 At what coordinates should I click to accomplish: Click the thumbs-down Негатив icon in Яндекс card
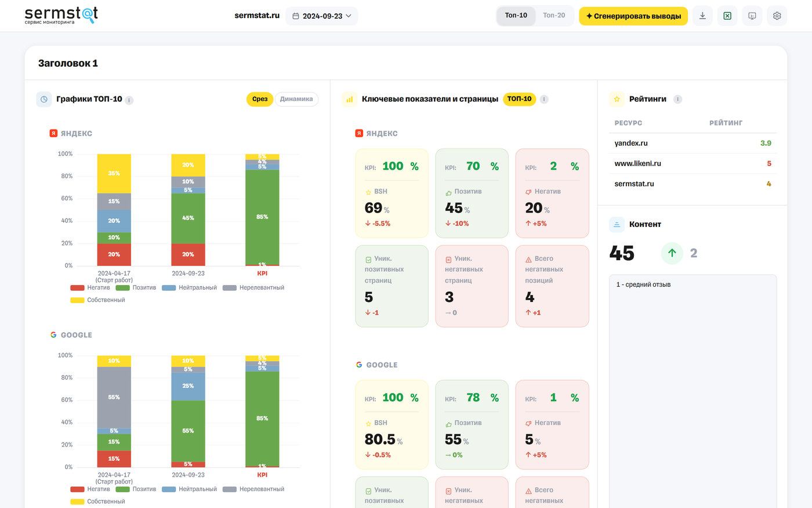(x=528, y=192)
